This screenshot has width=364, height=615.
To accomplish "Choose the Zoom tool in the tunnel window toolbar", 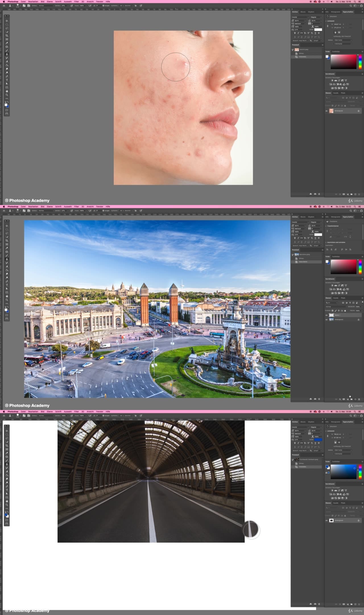I will pyautogui.click(x=7, y=505).
